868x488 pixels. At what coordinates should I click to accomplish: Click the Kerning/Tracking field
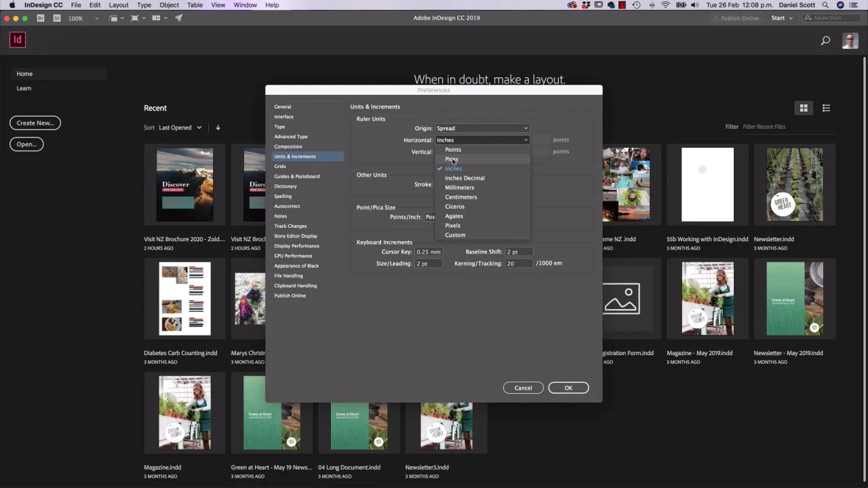[x=519, y=264]
